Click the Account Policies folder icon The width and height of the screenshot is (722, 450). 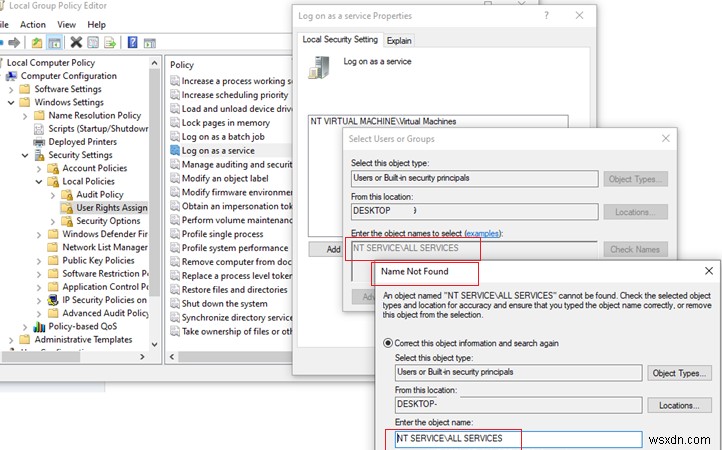(x=53, y=168)
